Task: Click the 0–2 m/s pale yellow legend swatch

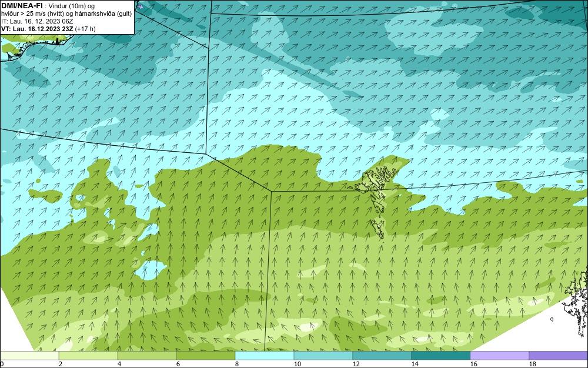Action: [29, 355]
